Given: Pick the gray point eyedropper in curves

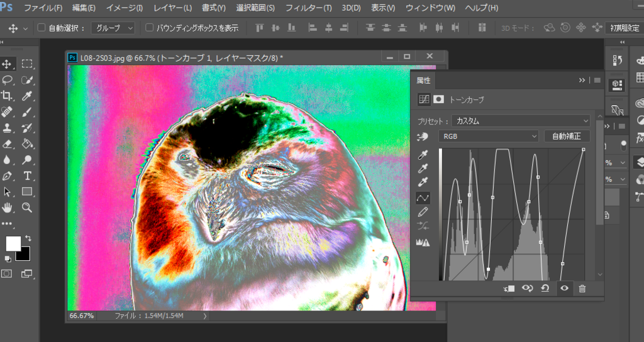Looking at the screenshot, I should coord(423,168).
